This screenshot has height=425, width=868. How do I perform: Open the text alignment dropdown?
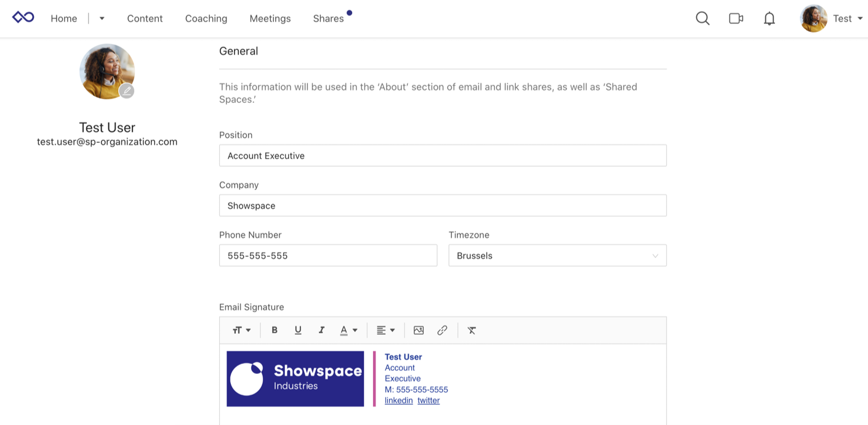tap(385, 330)
